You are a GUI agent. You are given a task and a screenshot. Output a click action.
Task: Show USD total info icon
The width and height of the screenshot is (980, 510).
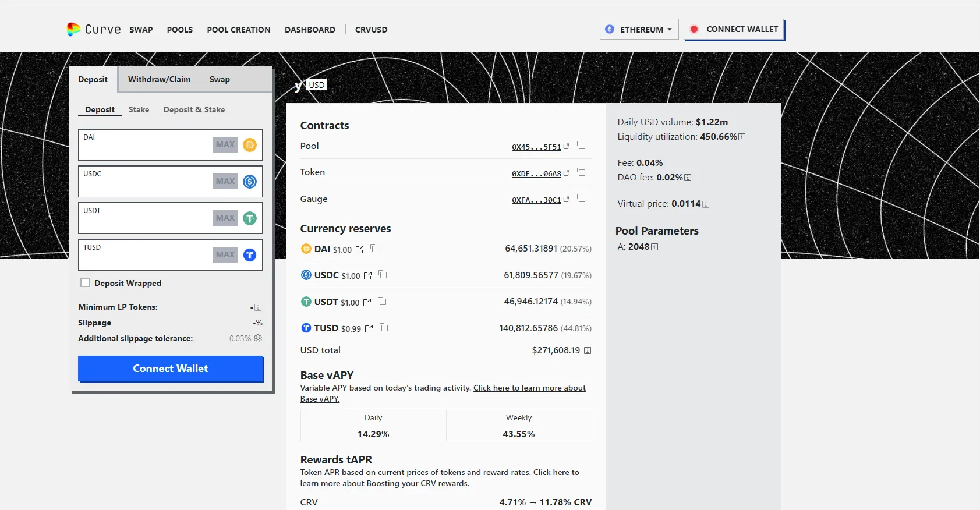(588, 350)
